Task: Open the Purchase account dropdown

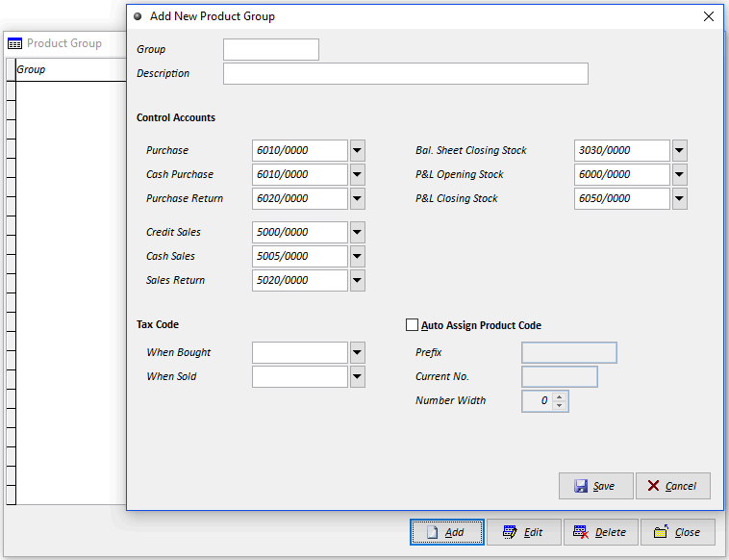Action: coord(358,150)
